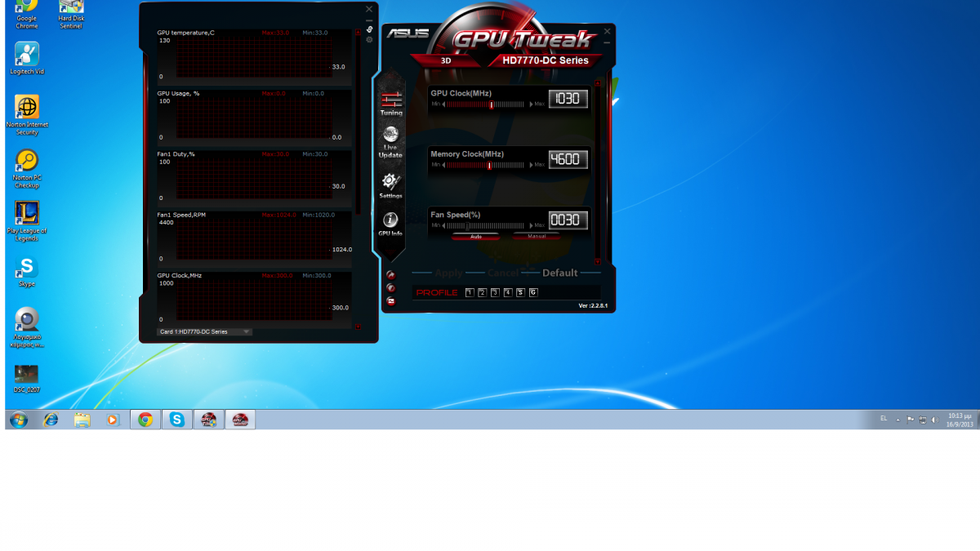Click the Cancel button
This screenshot has height=551, width=980.
point(503,273)
